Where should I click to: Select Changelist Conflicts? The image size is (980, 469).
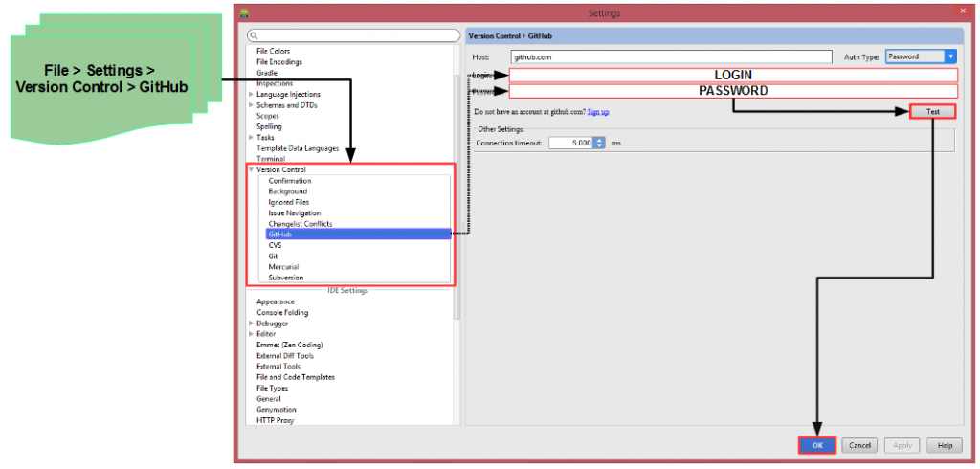point(301,223)
